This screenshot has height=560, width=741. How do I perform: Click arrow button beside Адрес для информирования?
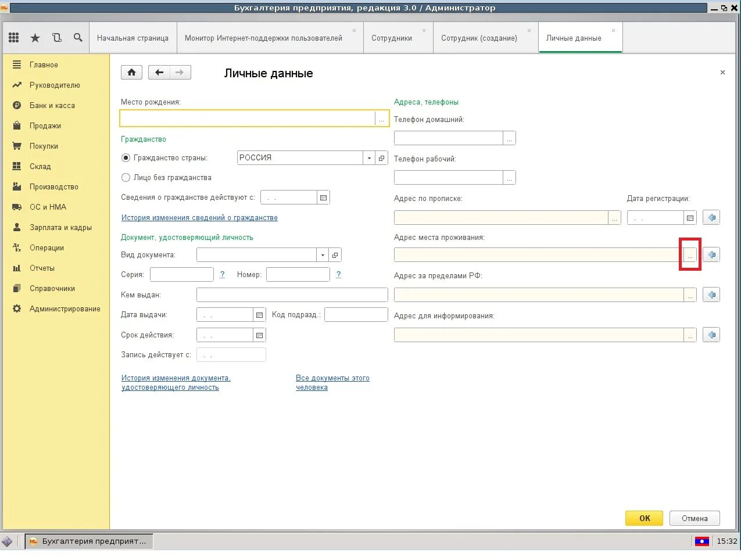(711, 335)
